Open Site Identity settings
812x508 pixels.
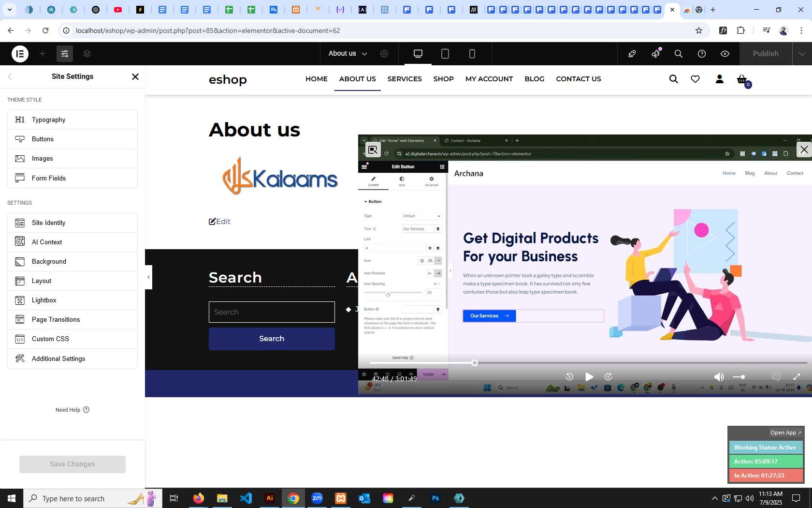click(72, 223)
